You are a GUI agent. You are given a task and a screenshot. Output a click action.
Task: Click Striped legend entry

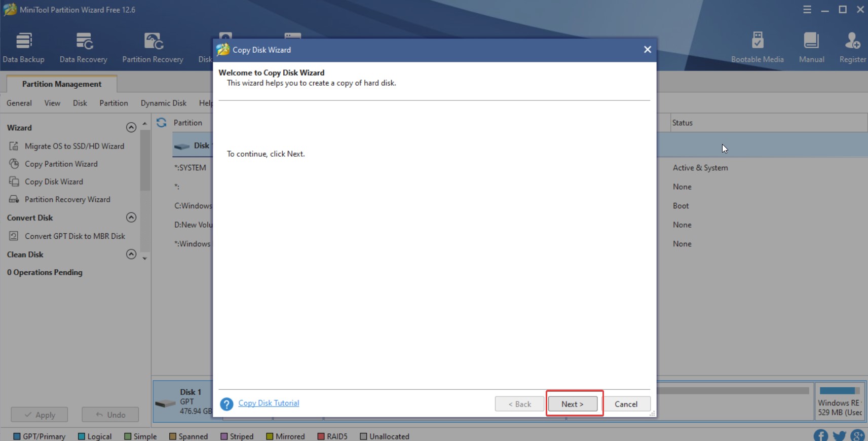[237, 436]
